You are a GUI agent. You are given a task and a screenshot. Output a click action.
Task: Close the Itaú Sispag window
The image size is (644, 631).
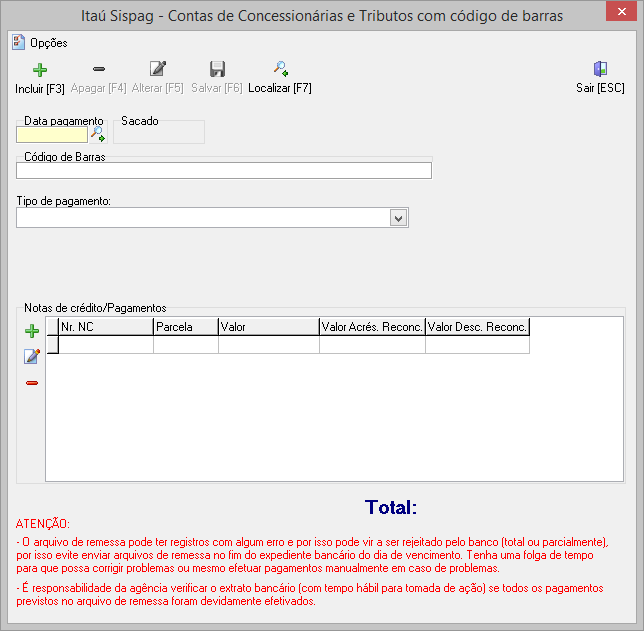pyautogui.click(x=621, y=12)
